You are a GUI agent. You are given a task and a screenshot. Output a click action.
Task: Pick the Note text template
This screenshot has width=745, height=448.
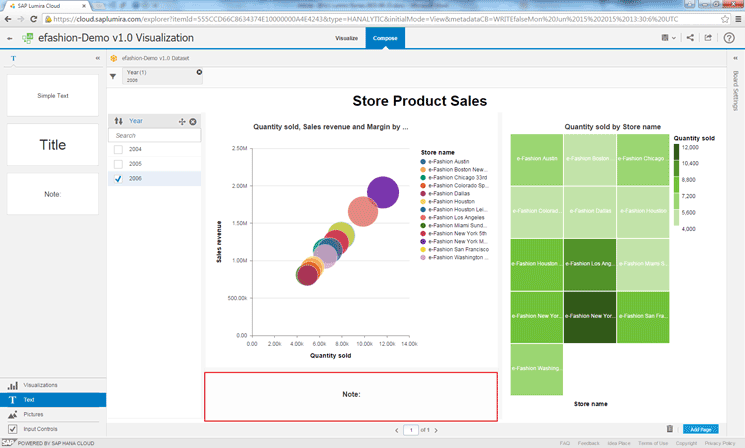[x=53, y=194]
